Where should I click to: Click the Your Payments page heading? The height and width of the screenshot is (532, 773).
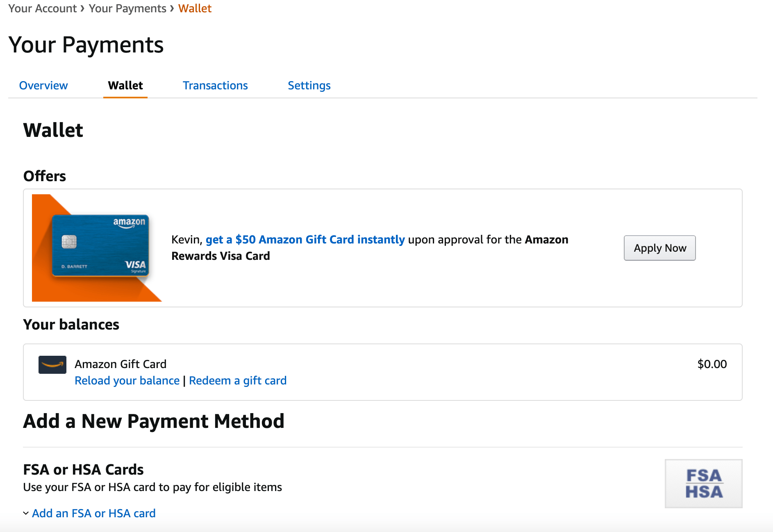86,45
